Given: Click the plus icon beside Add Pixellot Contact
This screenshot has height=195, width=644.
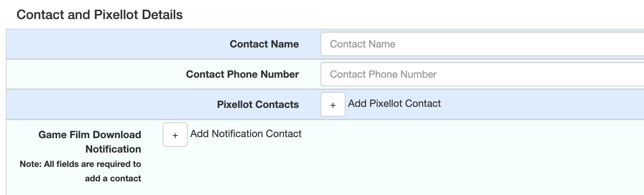Looking at the screenshot, I should [x=333, y=104].
